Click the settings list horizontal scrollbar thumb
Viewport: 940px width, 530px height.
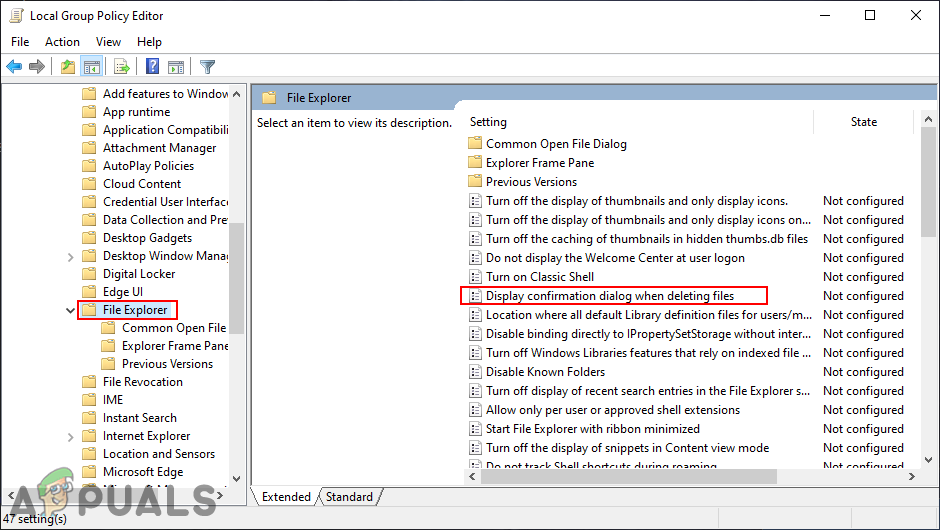tap(629, 477)
